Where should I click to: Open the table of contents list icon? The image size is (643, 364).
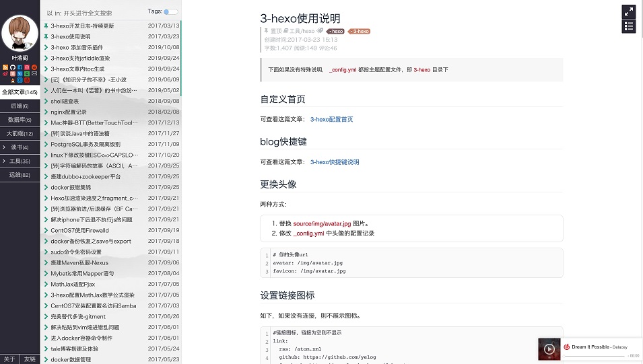pos(629,26)
